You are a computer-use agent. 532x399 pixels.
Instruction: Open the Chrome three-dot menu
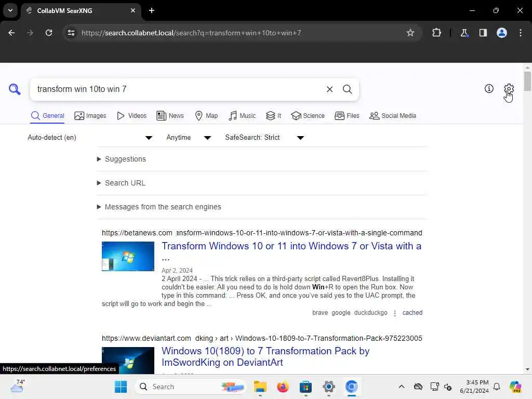(x=521, y=33)
